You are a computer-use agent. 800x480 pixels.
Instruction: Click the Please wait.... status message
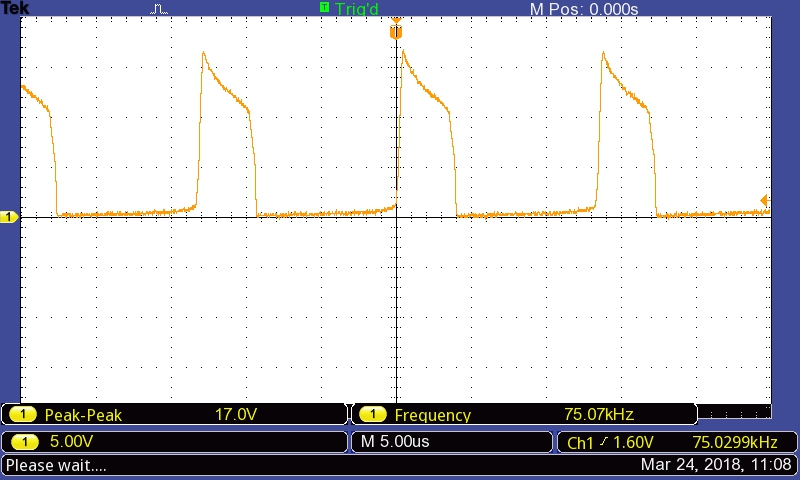click(x=56, y=465)
